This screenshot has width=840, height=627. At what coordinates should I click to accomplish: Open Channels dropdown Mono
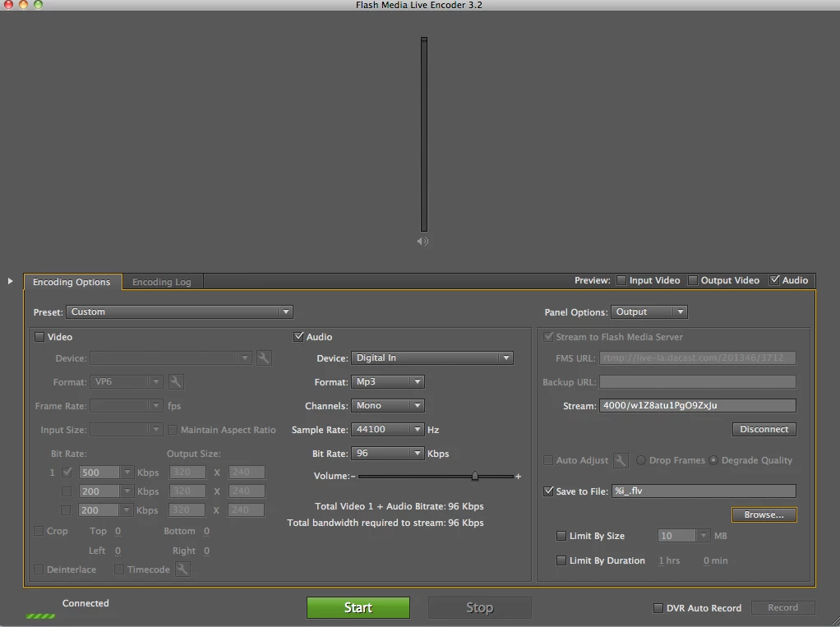point(388,405)
